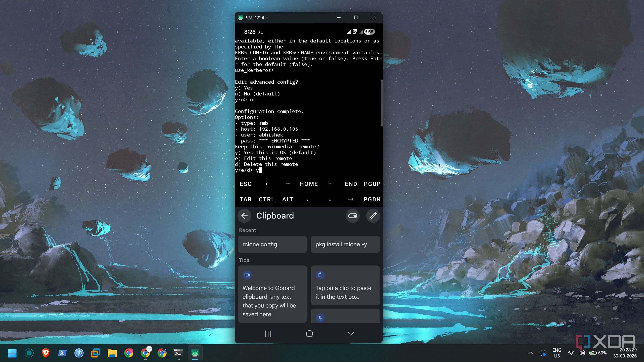Hide the keyboard with the down chevron
The width and height of the screenshot is (644, 362).
(351, 334)
